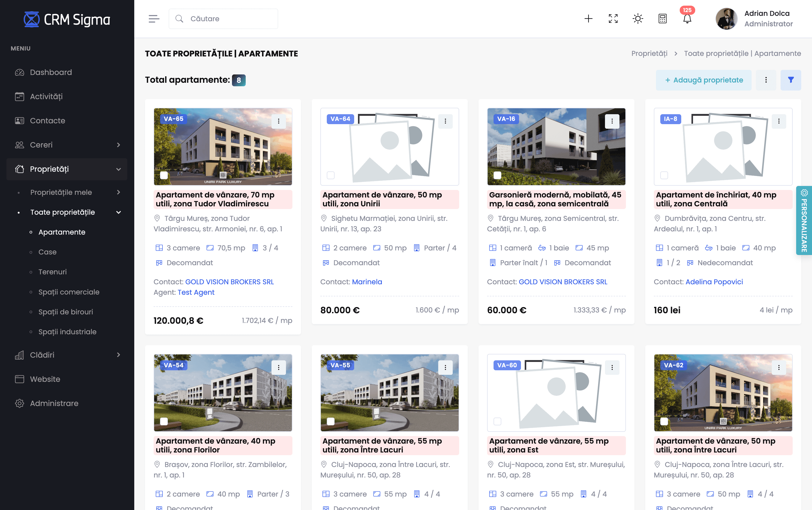Open the PERSONALIZARE side panel tab
Screen dimensions: 812x510
pyautogui.click(x=804, y=221)
